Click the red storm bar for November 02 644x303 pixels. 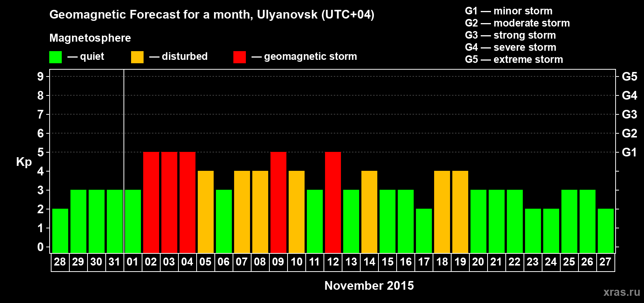(x=151, y=202)
